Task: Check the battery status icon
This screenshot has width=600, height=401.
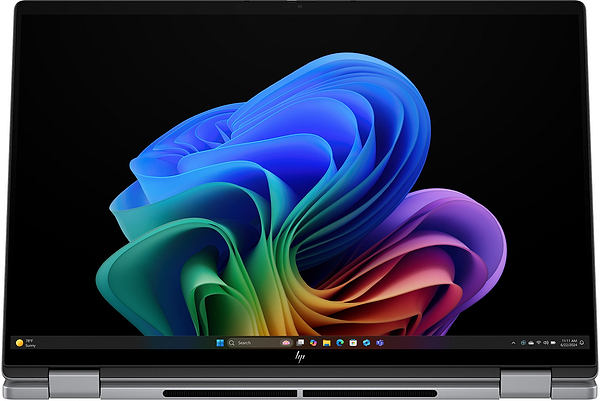Action: [553, 343]
